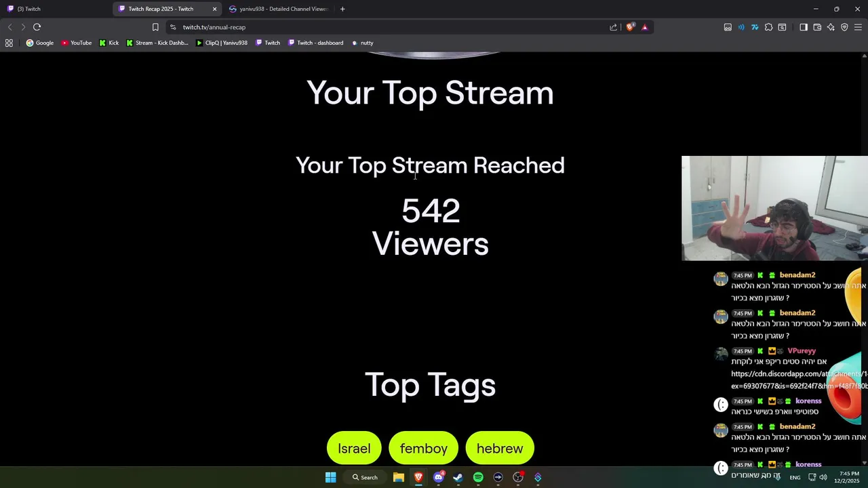Open the Windows Start menu
Screen dimensions: 868x488
tap(330, 477)
